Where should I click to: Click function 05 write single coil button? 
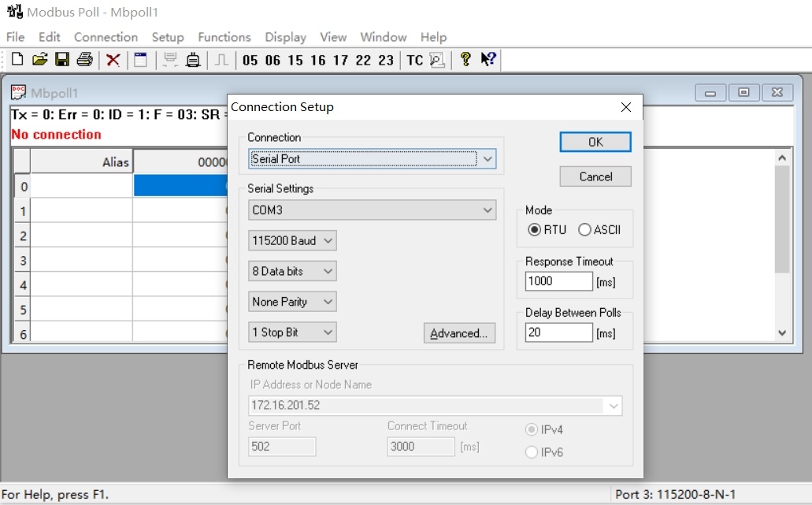(x=250, y=60)
